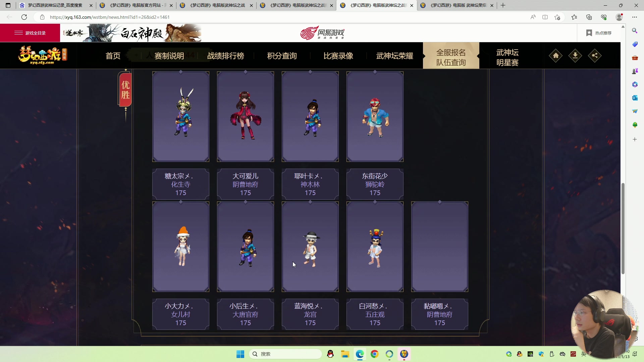Go to 首页 in site navigation
Screen dimensions: 644x362
(113, 56)
